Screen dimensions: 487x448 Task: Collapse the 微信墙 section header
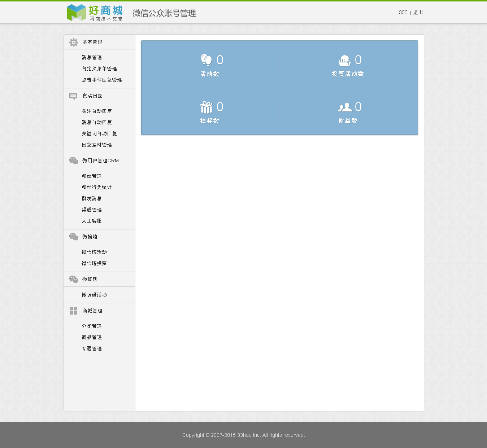click(x=99, y=237)
